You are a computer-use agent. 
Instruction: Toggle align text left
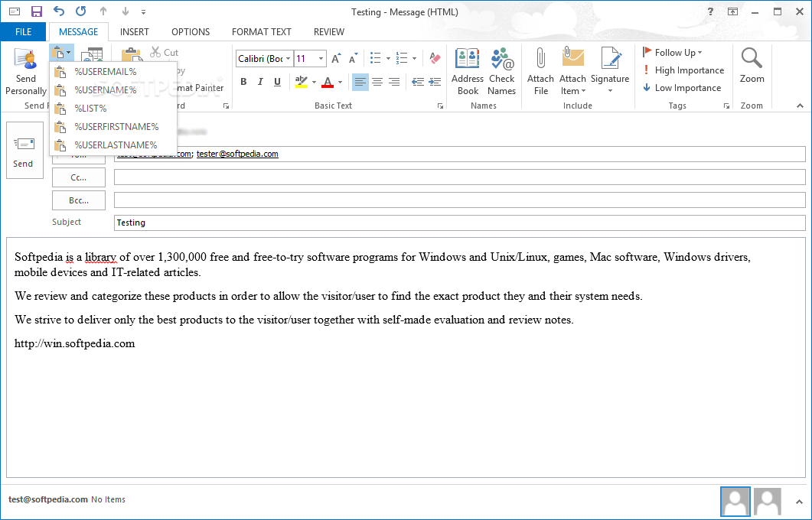pos(360,82)
